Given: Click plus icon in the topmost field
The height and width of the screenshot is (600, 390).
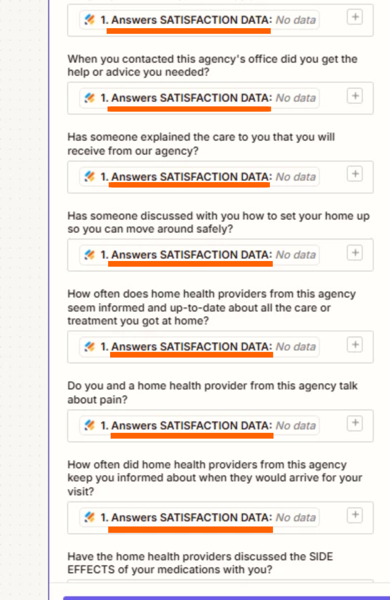Looking at the screenshot, I should click(355, 17).
